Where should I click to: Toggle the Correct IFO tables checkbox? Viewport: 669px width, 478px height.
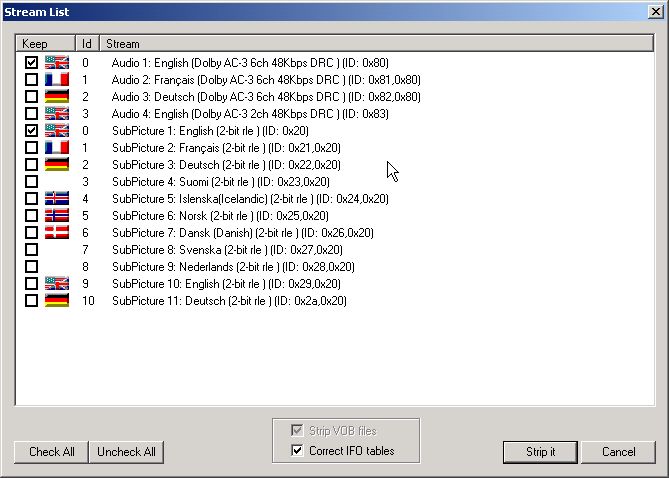click(x=297, y=450)
